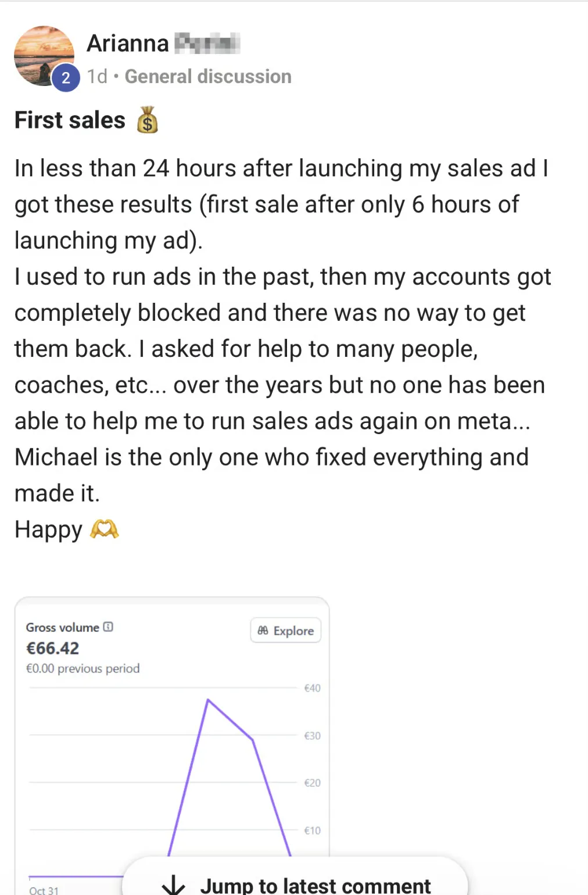Open Arianna's profile avatar photo

(43, 55)
